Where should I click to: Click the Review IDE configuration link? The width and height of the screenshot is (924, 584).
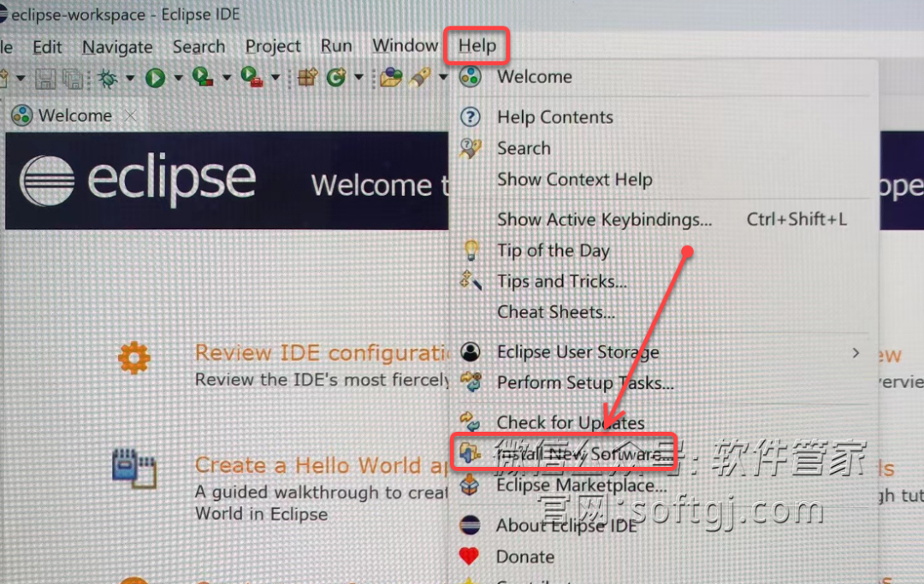click(x=321, y=352)
